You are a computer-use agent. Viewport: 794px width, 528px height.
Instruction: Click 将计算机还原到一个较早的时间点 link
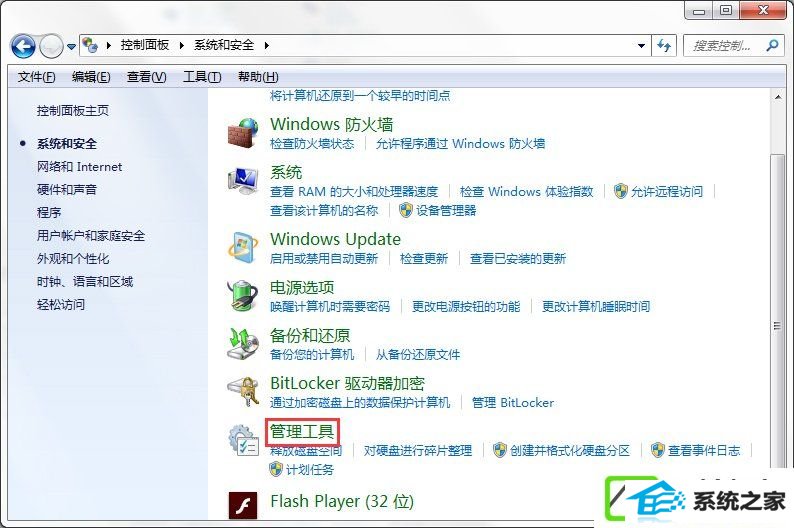[360, 96]
